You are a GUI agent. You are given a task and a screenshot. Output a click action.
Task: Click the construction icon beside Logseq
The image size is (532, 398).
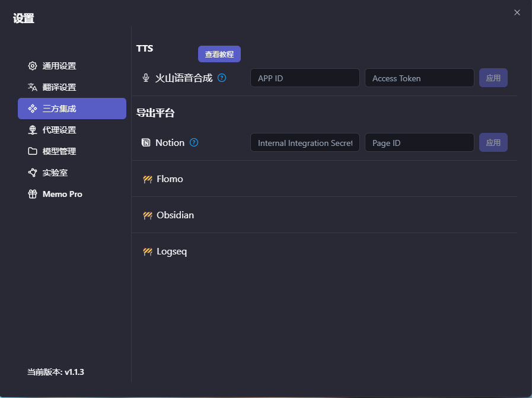(x=148, y=251)
